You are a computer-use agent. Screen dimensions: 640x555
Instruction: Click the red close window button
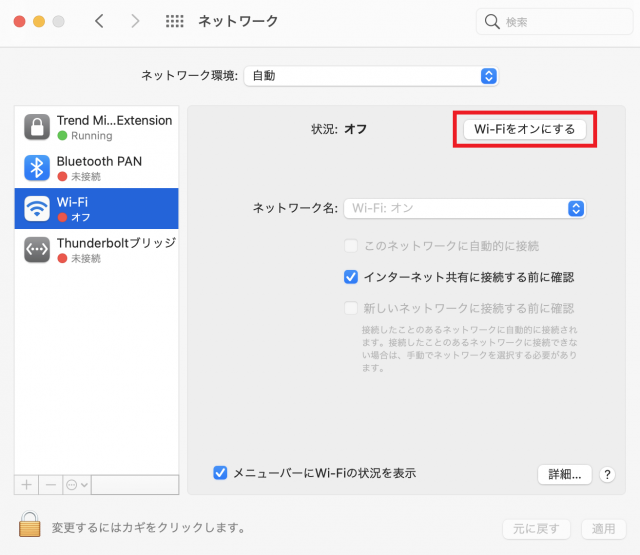pyautogui.click(x=20, y=21)
